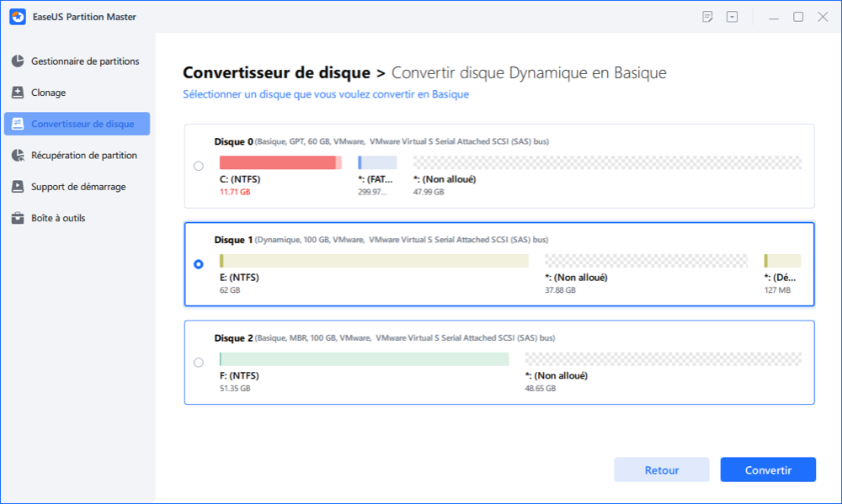Screen dimensions: 842x504
Task: Click the Boîte à outils toolbox icon
Action: coord(18,218)
